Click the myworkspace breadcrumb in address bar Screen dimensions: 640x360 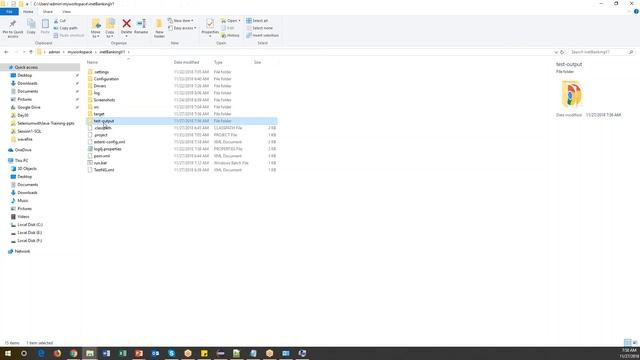coord(80,52)
